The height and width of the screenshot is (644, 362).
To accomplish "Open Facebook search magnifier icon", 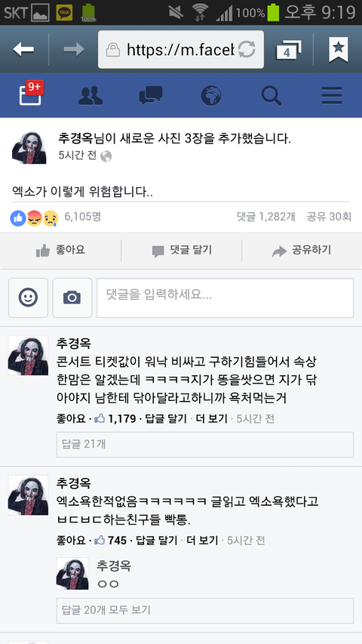I will click(x=271, y=96).
